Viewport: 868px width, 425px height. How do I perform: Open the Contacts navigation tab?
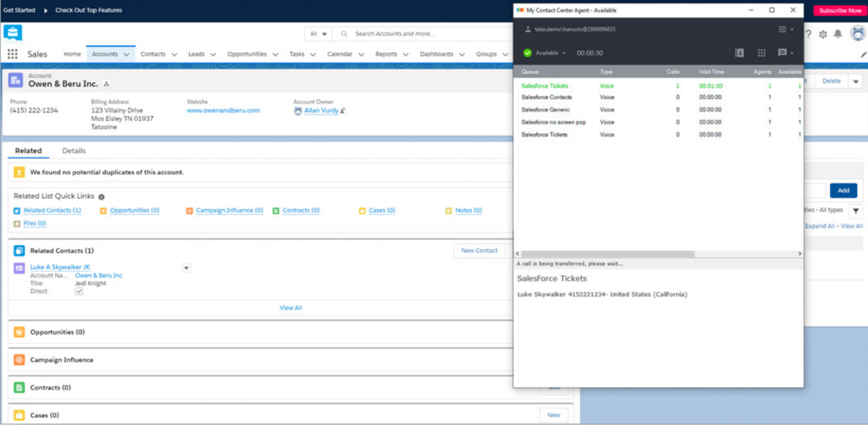click(153, 54)
